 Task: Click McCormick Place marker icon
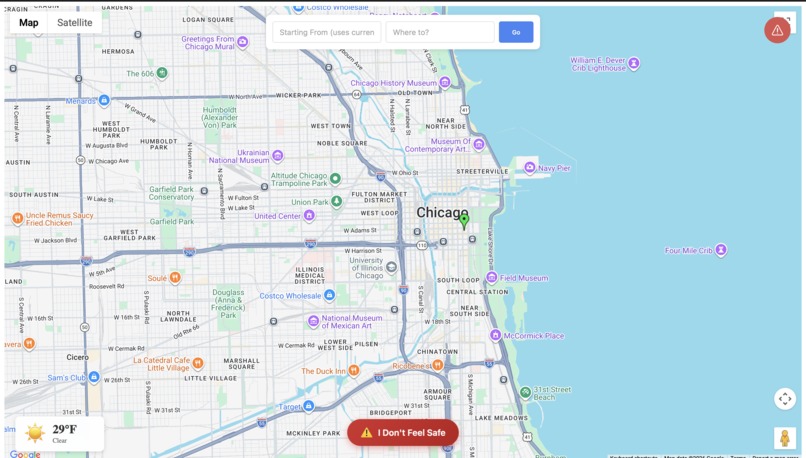coord(495,335)
